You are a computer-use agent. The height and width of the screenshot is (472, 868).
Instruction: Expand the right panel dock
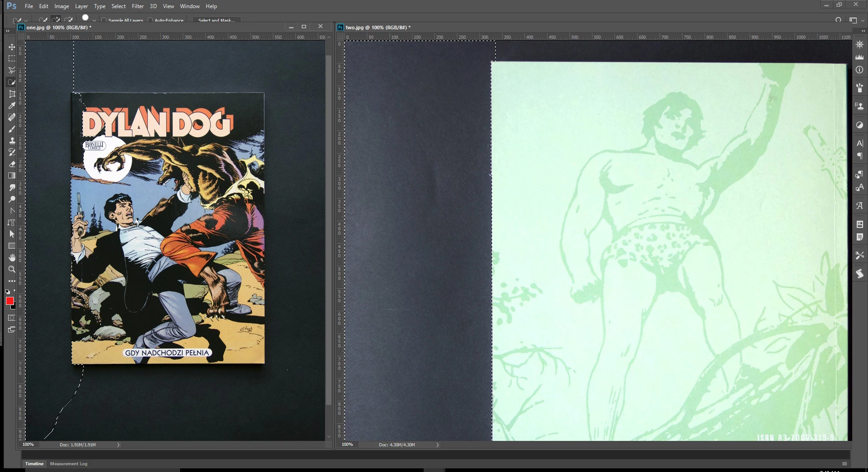tap(863, 31)
